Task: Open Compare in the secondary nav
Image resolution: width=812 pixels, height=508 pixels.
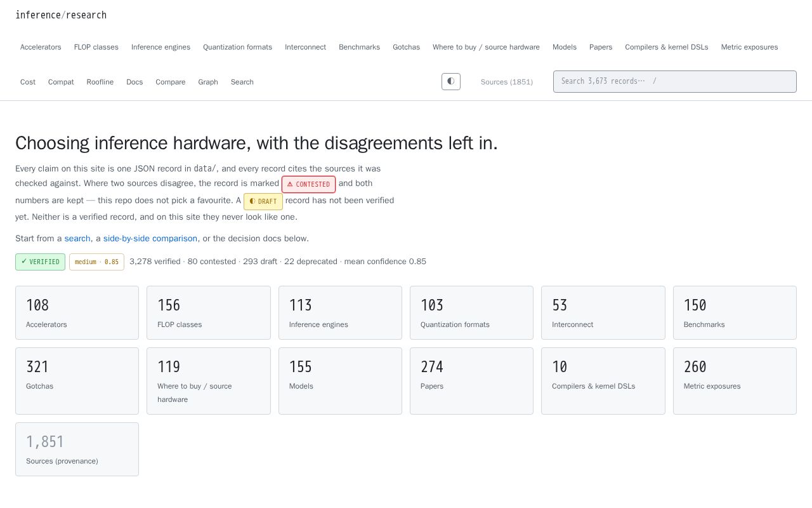Action: click(171, 82)
